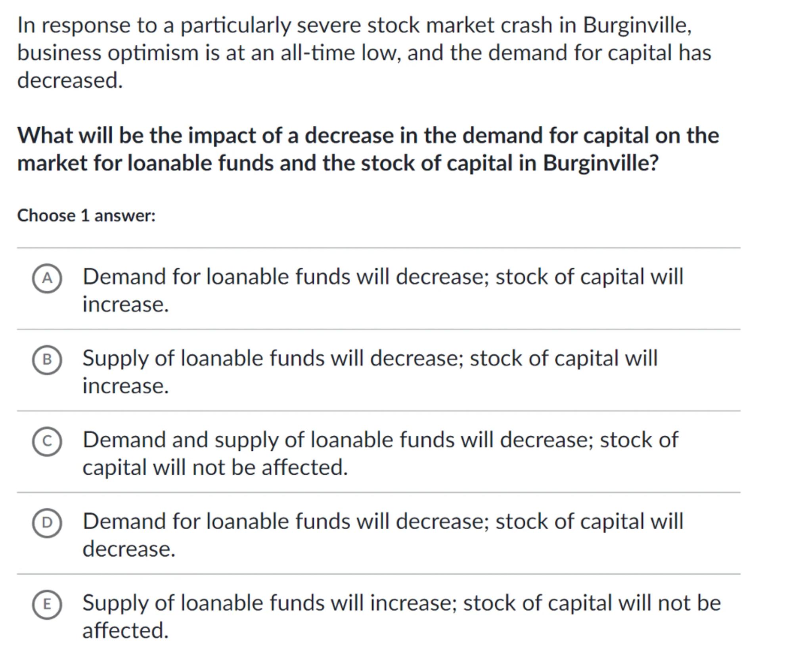The image size is (812, 649).
Task: Click the 'Choose 1 answer:' label
Action: click(86, 216)
